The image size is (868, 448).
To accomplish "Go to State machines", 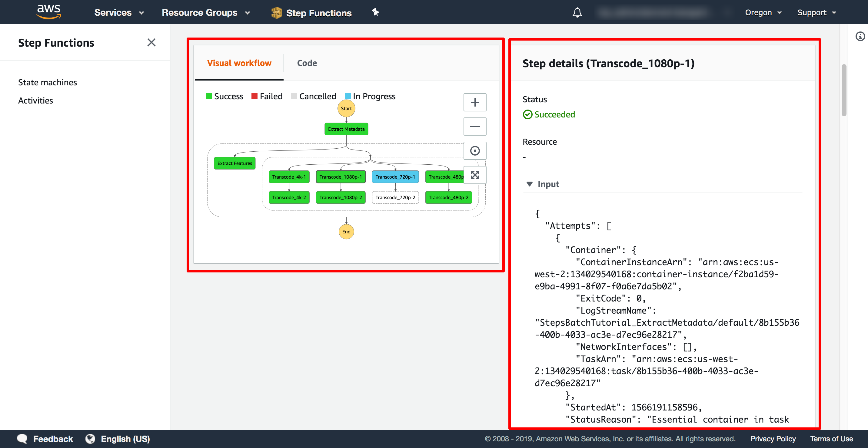I will pyautogui.click(x=48, y=82).
